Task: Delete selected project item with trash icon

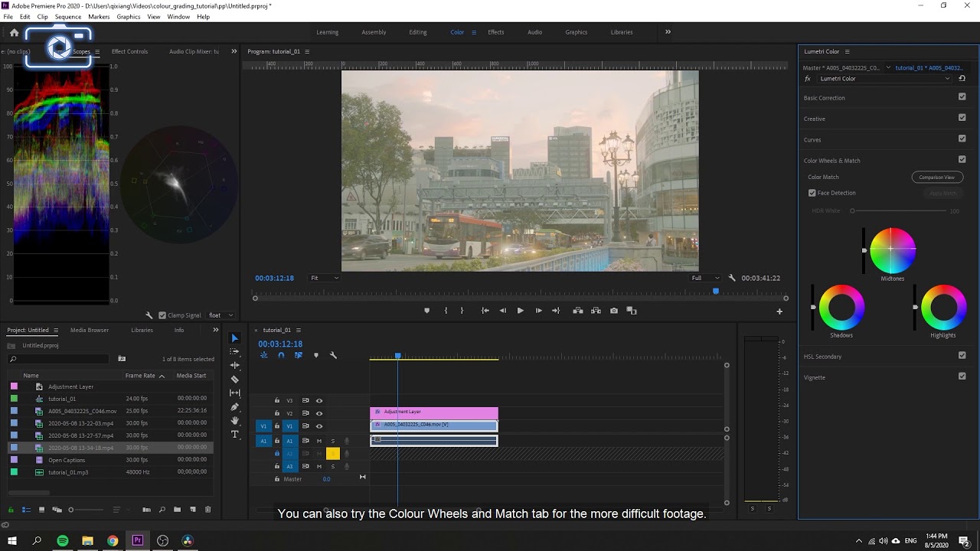Action: tap(207, 510)
